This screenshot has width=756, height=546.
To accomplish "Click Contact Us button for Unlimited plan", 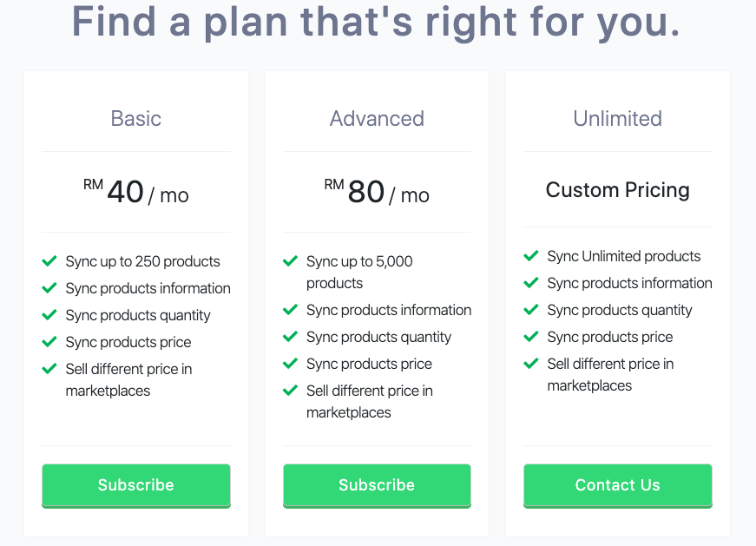I will tap(618, 485).
